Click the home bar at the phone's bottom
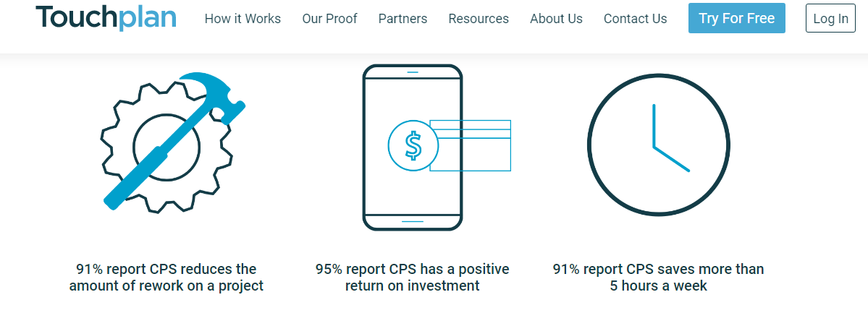 412,221
